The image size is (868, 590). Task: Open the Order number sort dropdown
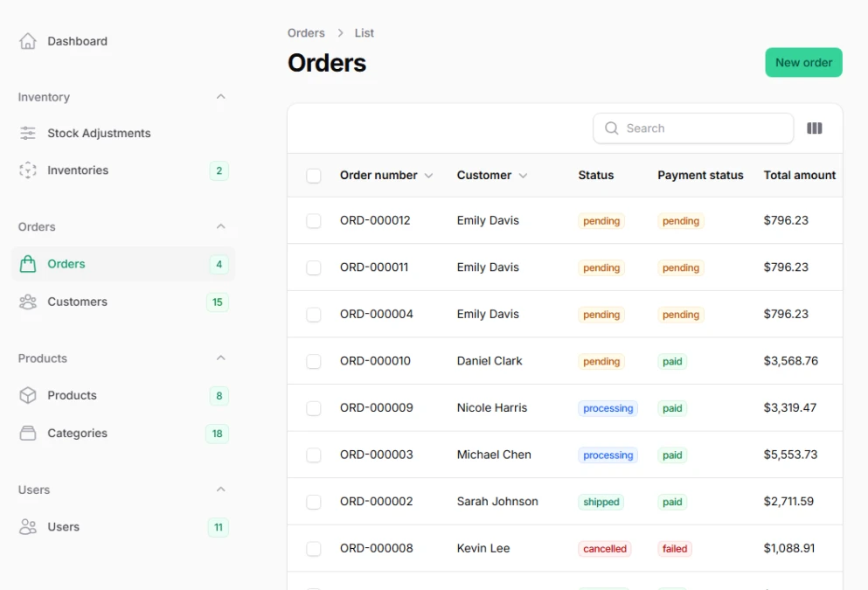[428, 175]
